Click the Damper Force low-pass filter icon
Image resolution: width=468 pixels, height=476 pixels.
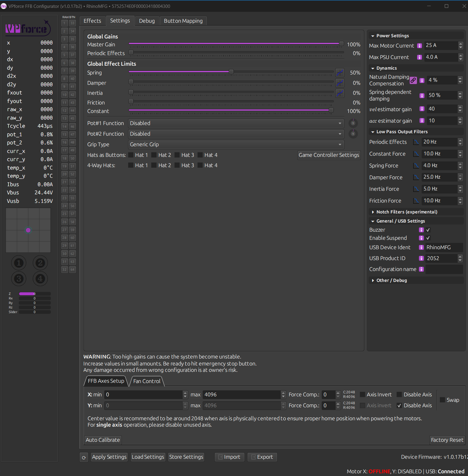click(417, 177)
